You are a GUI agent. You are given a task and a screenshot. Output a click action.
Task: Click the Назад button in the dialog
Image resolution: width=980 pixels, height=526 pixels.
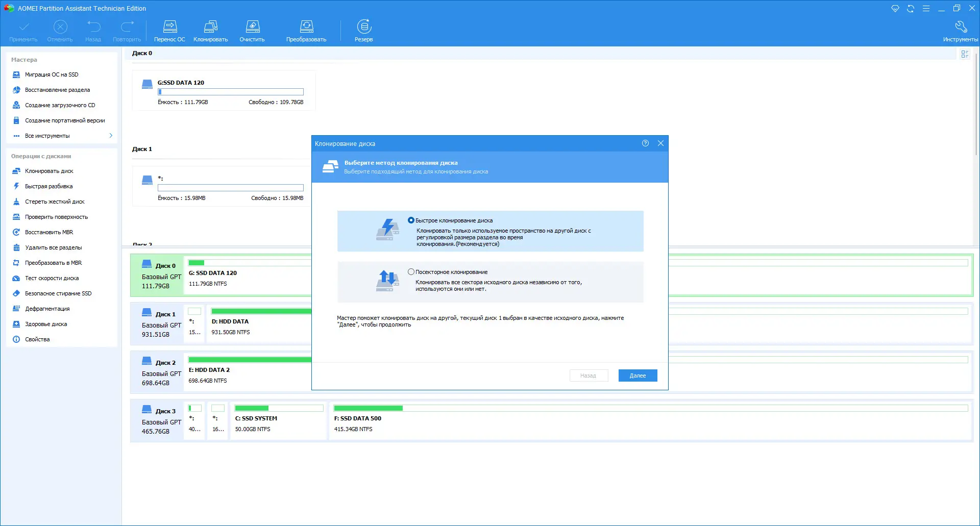click(x=589, y=375)
